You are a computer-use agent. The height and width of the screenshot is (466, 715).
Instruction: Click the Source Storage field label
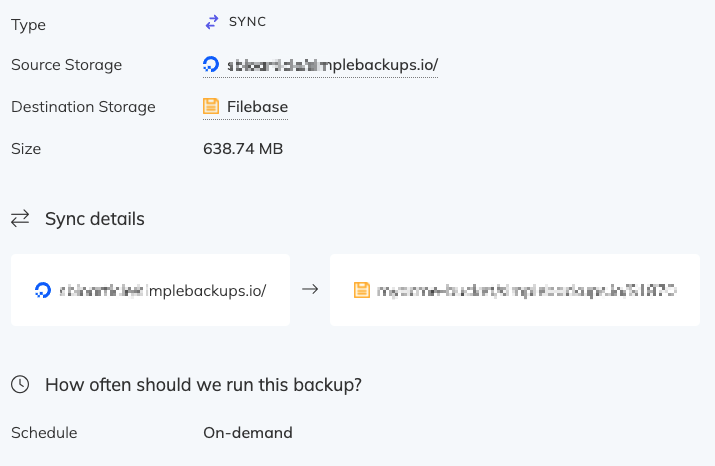pos(66,65)
